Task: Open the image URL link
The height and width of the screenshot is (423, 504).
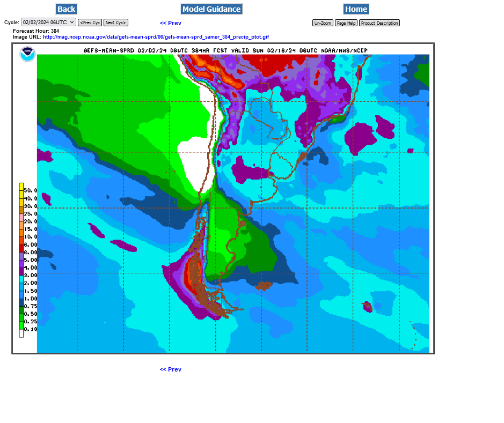Action: [x=156, y=37]
